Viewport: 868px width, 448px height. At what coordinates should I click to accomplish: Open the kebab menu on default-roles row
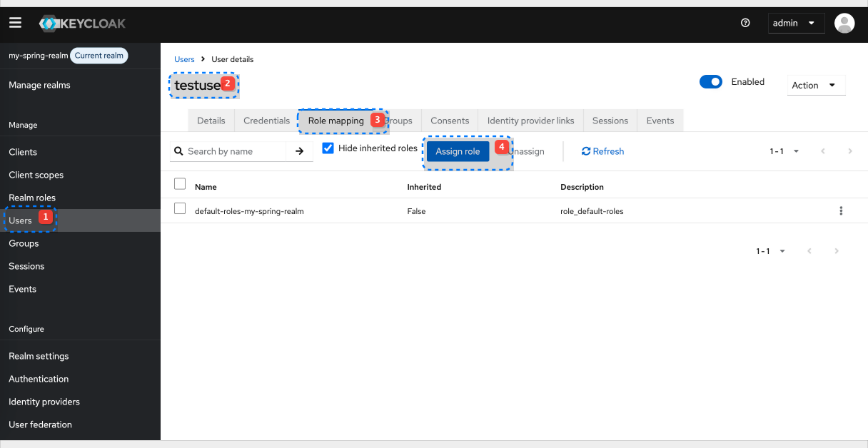841,210
